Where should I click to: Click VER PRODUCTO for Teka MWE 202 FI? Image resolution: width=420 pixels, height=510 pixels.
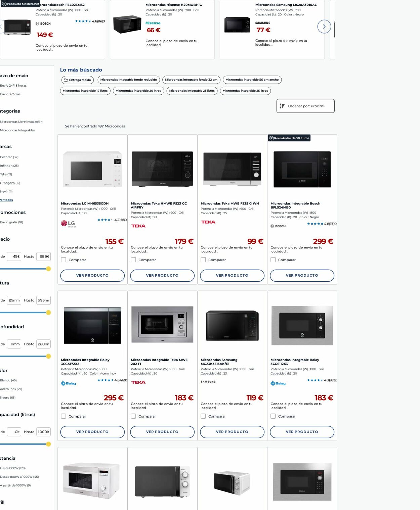click(162, 432)
